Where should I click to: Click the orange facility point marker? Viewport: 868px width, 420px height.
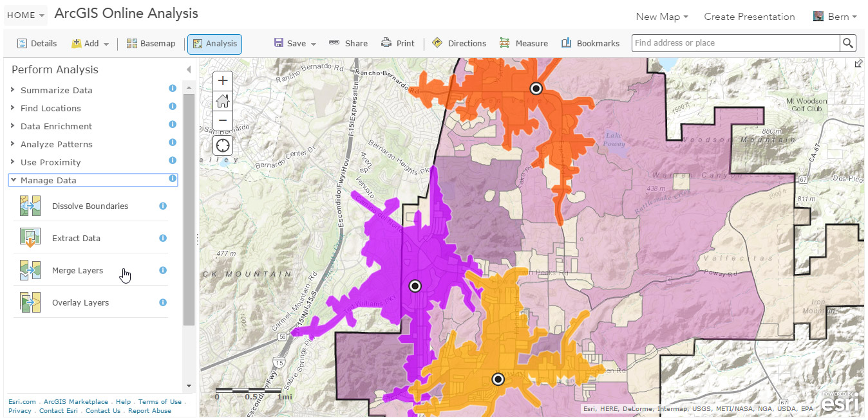tap(536, 89)
